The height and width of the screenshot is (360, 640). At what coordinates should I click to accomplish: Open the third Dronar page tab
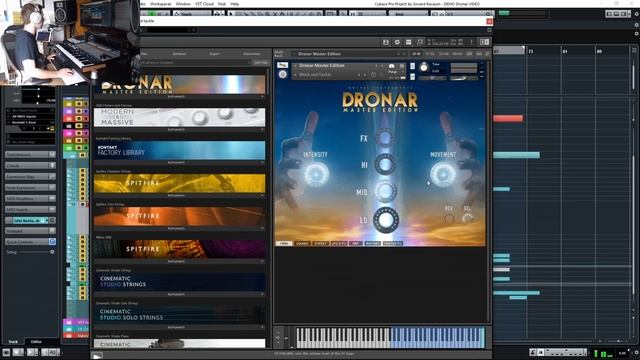pos(320,243)
